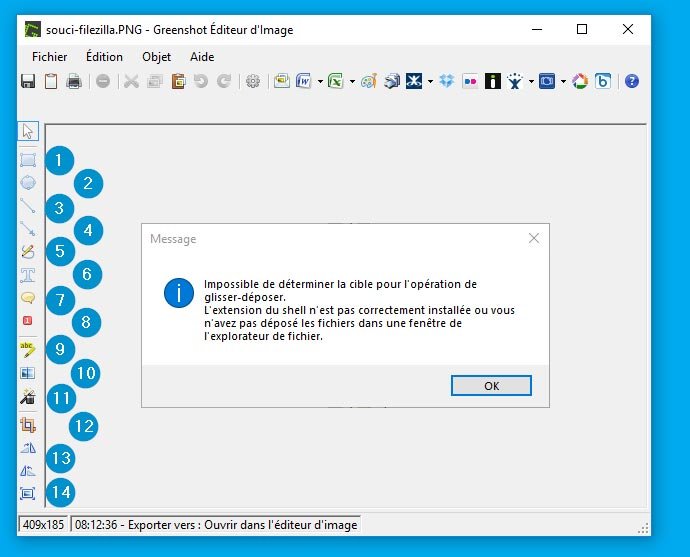The height and width of the screenshot is (557, 690).
Task: Print the image with the printer icon
Action: point(74,81)
